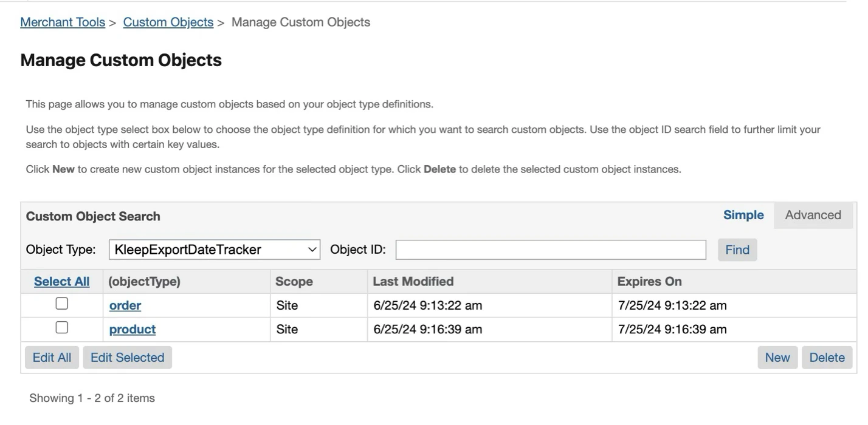Click the Object ID input field
The height and width of the screenshot is (425, 868).
click(x=551, y=250)
